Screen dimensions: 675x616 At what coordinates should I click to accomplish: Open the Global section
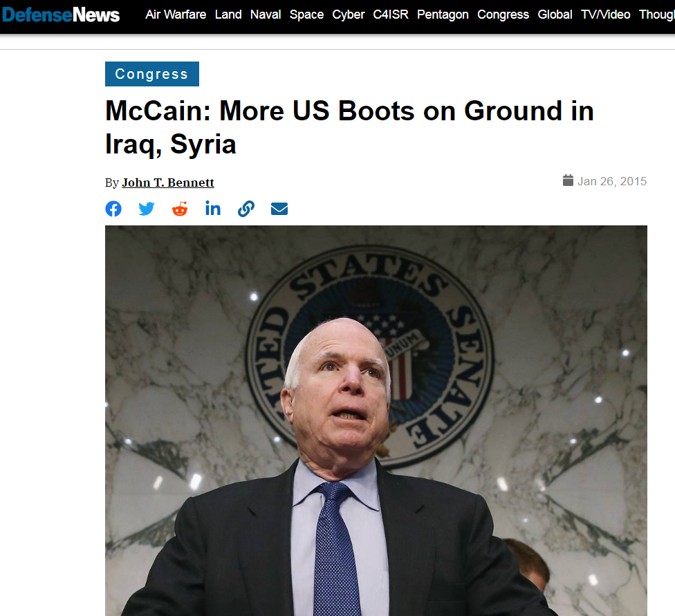[555, 15]
